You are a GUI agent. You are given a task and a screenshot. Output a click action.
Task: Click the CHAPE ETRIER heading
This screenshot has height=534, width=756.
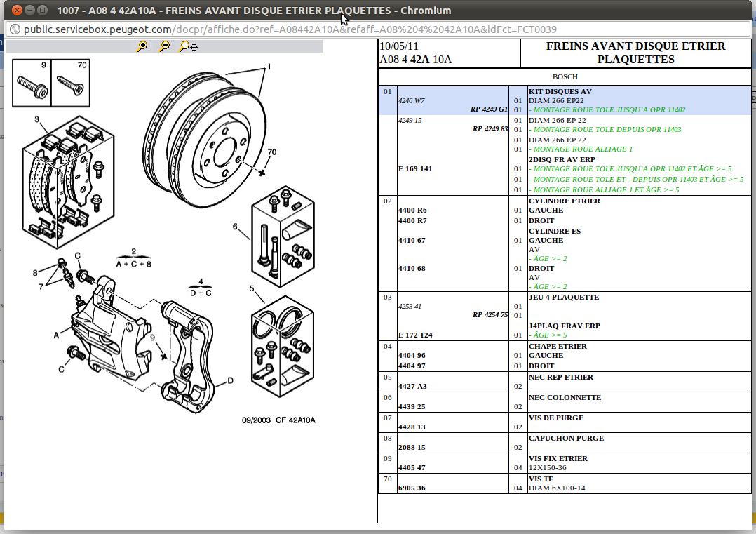point(558,347)
